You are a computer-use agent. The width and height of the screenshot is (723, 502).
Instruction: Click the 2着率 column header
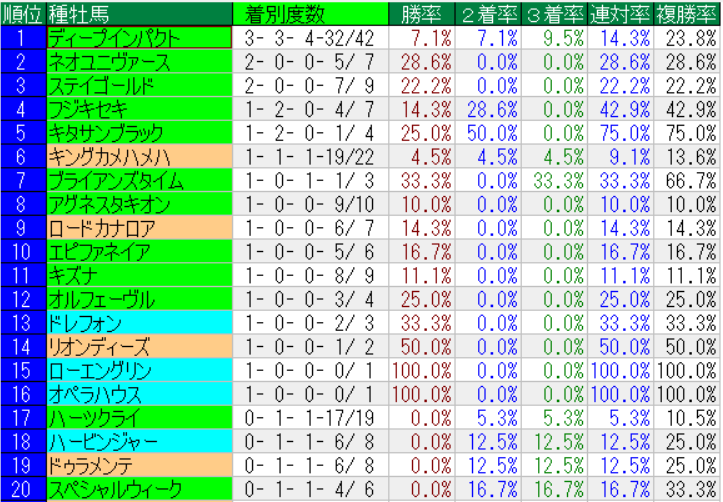click(487, 14)
